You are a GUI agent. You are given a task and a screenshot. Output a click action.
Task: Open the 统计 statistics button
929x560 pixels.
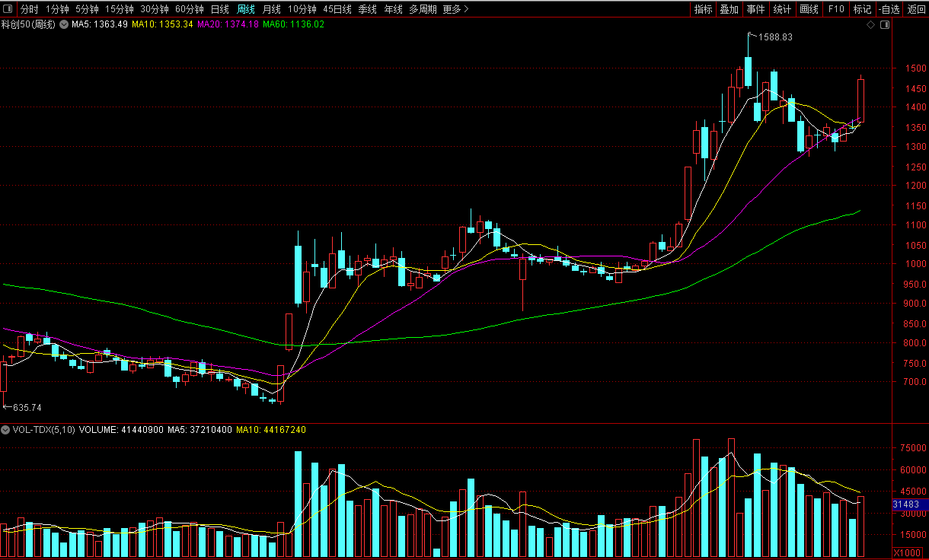point(782,9)
